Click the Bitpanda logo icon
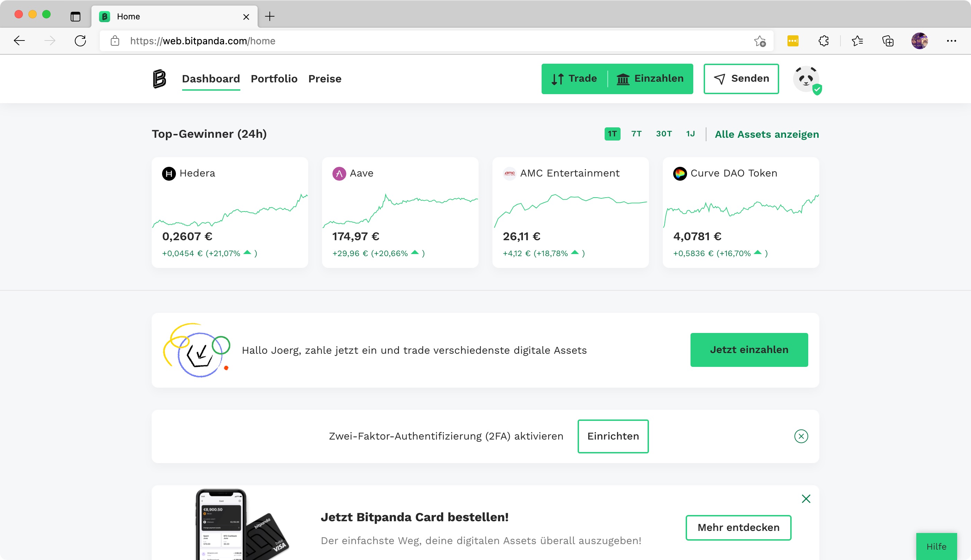971x560 pixels. coord(159,79)
